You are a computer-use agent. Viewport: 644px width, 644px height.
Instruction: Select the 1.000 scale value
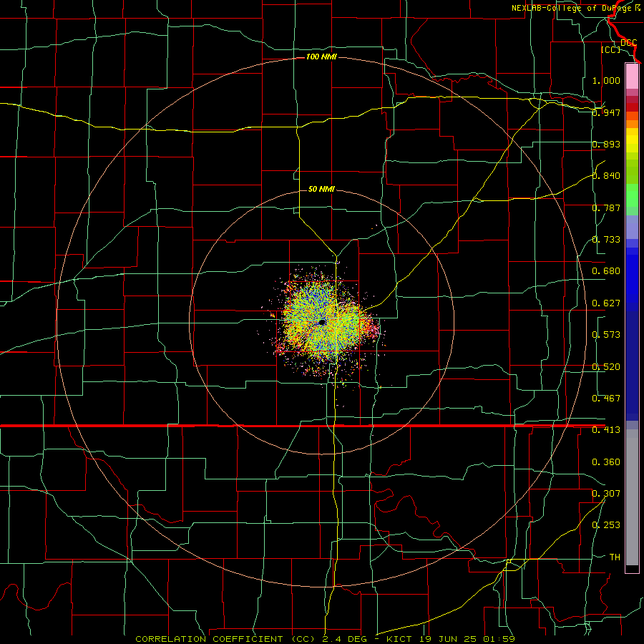click(x=606, y=80)
